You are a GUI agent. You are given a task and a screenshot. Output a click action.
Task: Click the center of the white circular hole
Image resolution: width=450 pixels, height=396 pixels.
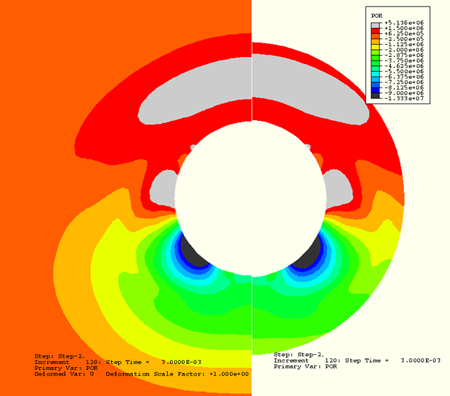(x=251, y=198)
